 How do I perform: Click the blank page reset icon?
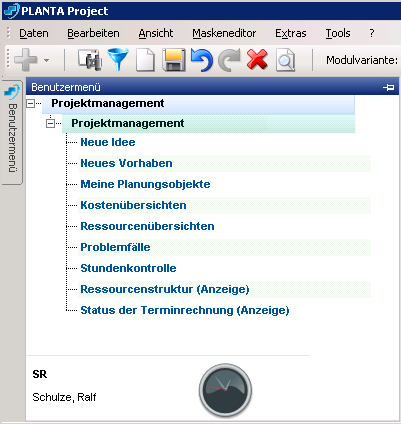(145, 60)
